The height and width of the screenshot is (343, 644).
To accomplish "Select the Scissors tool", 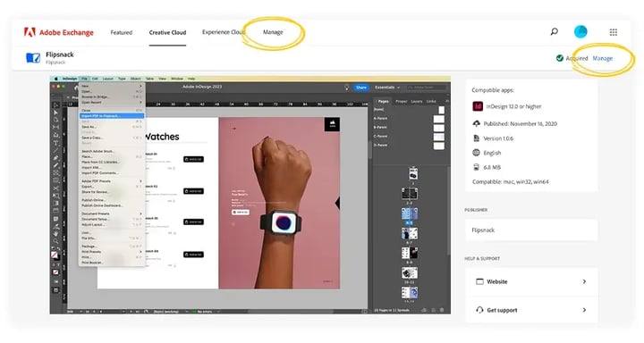I will coord(55,188).
